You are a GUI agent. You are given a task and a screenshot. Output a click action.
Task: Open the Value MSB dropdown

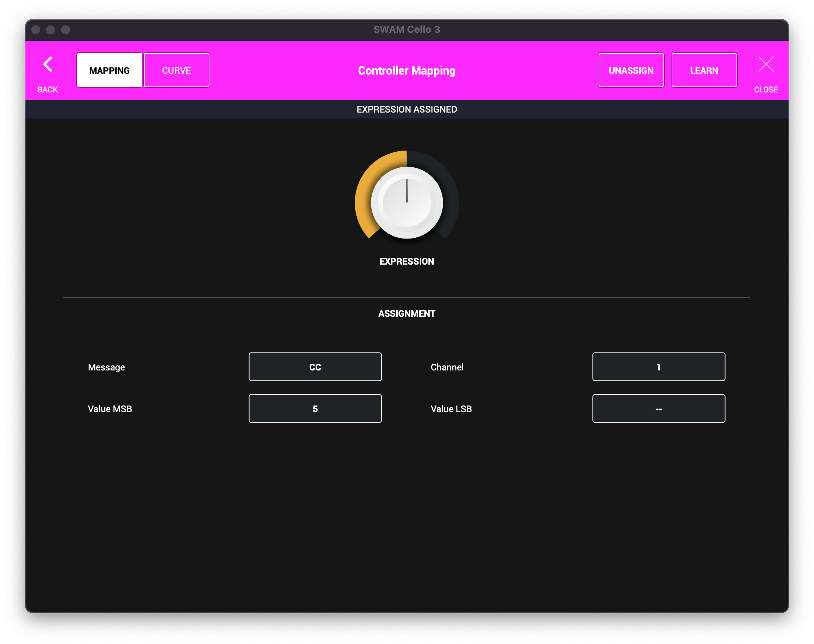click(x=315, y=409)
